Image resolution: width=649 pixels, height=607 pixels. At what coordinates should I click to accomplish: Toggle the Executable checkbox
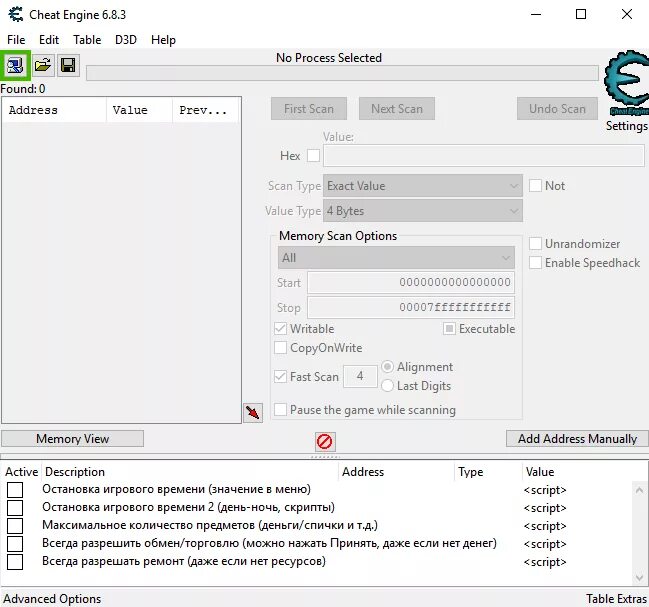coord(449,329)
